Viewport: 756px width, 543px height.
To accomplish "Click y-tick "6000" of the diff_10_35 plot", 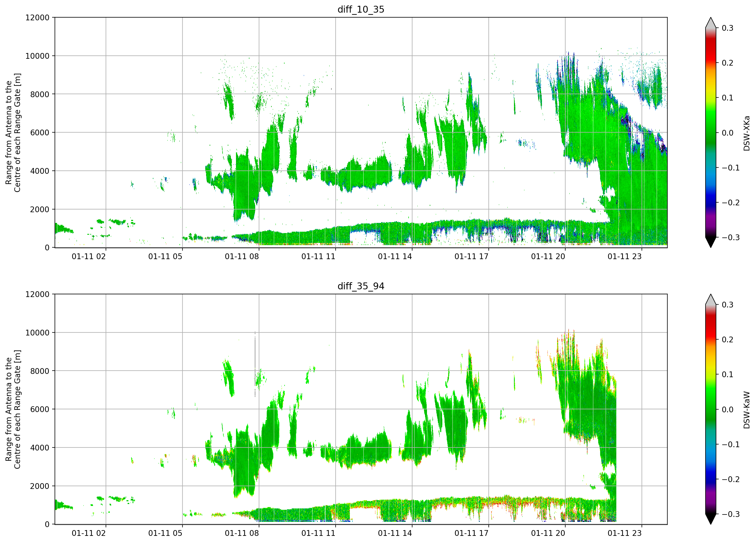I will point(40,133).
